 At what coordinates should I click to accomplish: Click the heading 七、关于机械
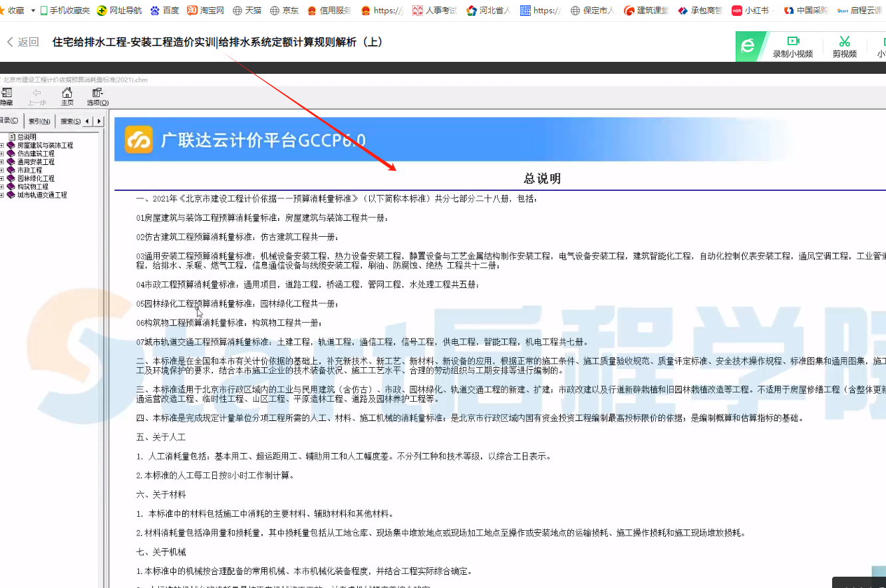[x=161, y=552]
